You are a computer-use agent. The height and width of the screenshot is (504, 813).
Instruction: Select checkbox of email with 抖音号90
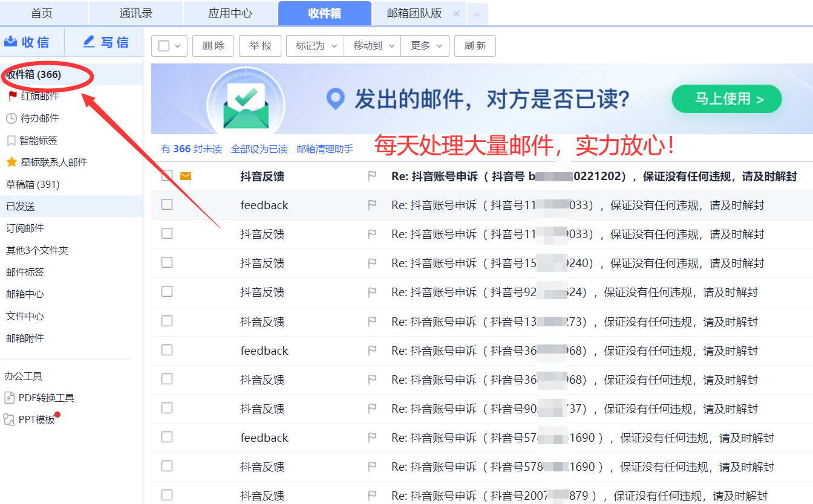point(167,408)
